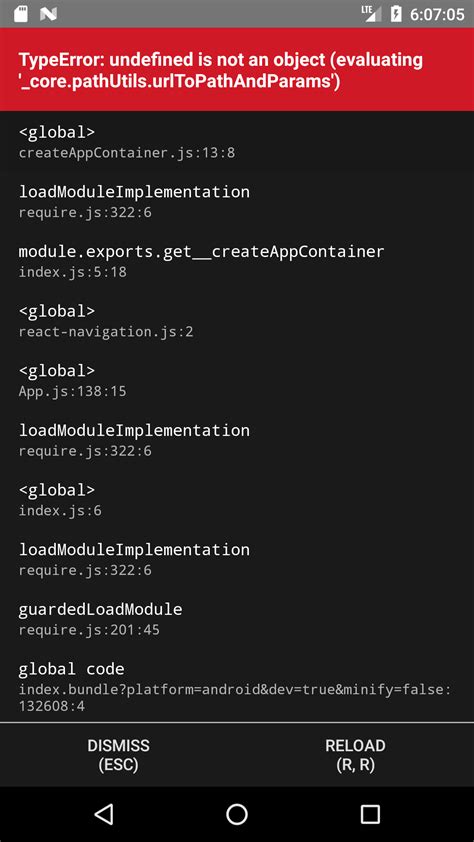Tap the SD card status bar icon
The width and height of the screenshot is (474, 842).
point(20,14)
